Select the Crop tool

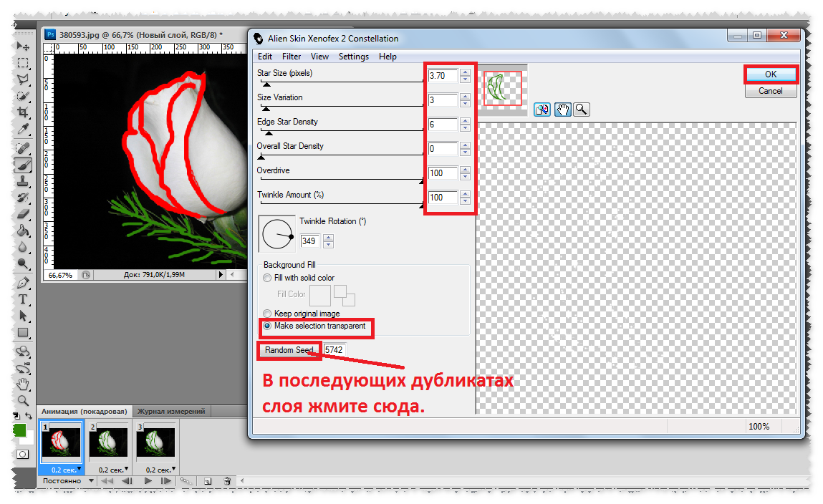pyautogui.click(x=23, y=112)
